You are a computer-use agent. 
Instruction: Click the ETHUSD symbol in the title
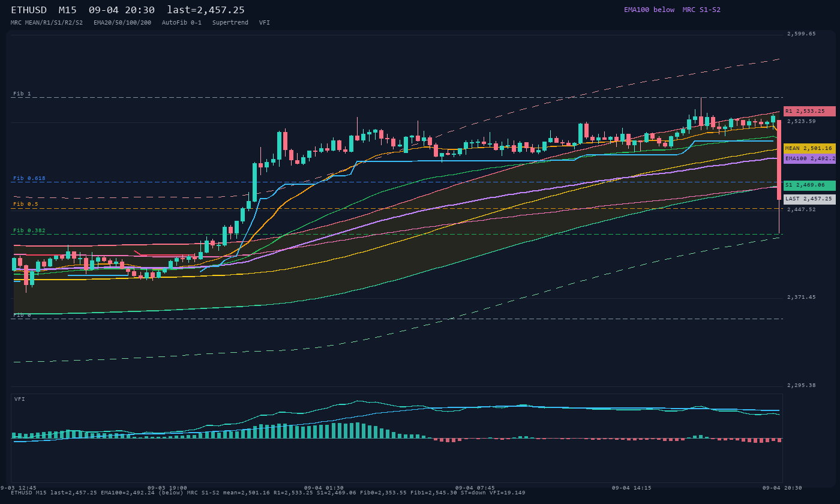click(x=29, y=10)
